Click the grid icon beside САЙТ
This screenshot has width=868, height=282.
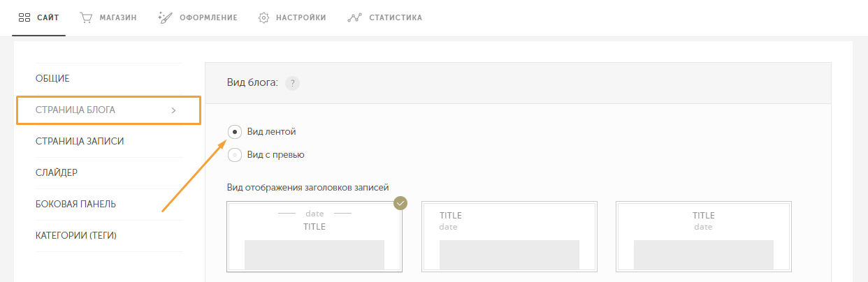24,17
